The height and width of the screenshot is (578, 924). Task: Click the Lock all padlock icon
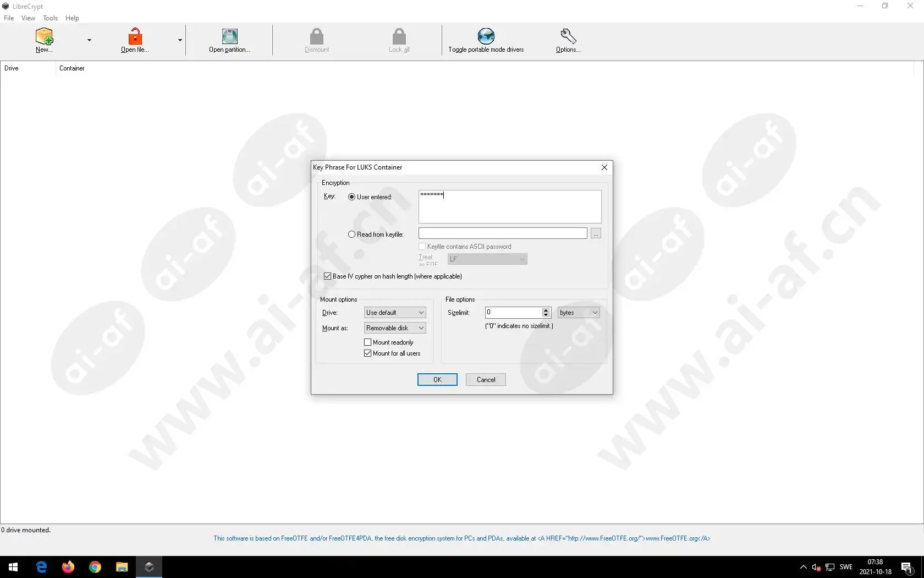point(399,36)
